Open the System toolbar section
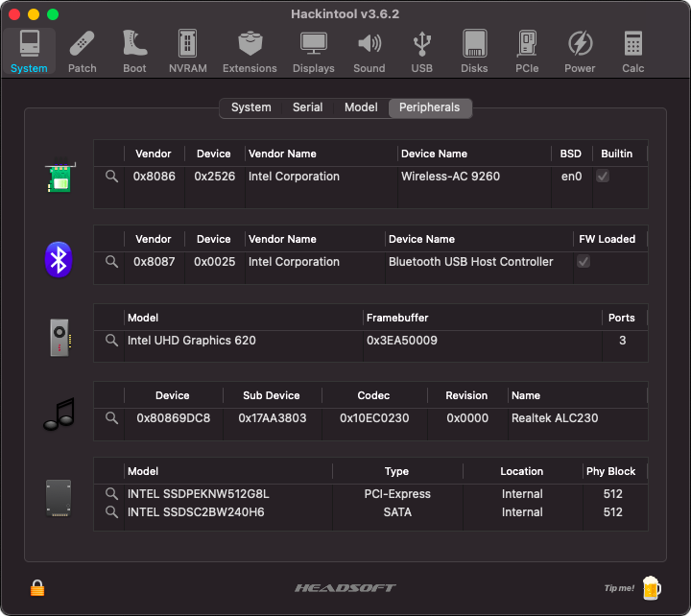Viewport: 691px width, 616px height. pos(29,51)
